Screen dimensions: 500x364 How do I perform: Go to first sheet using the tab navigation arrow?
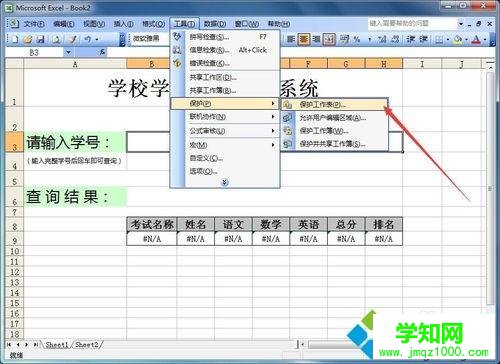pyautogui.click(x=9, y=344)
